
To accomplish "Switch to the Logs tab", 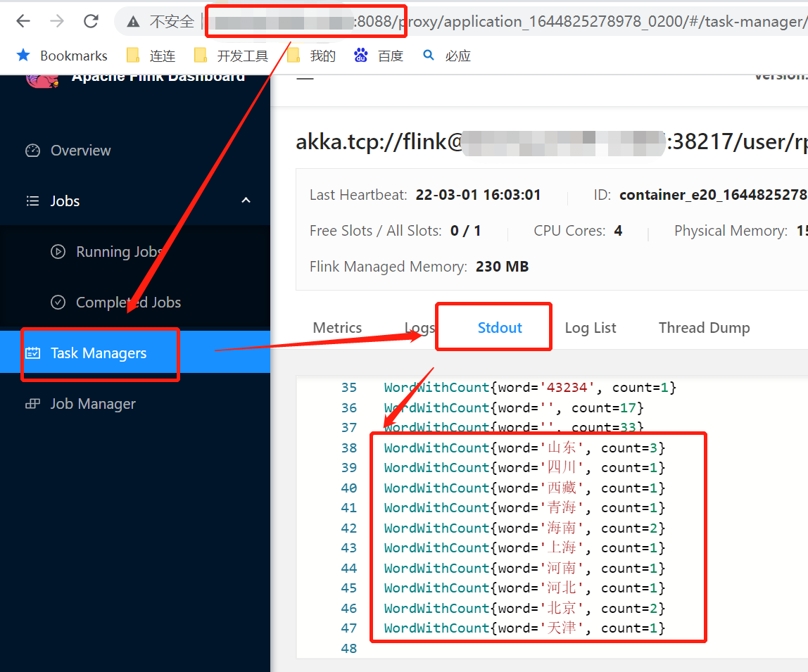I will [419, 329].
